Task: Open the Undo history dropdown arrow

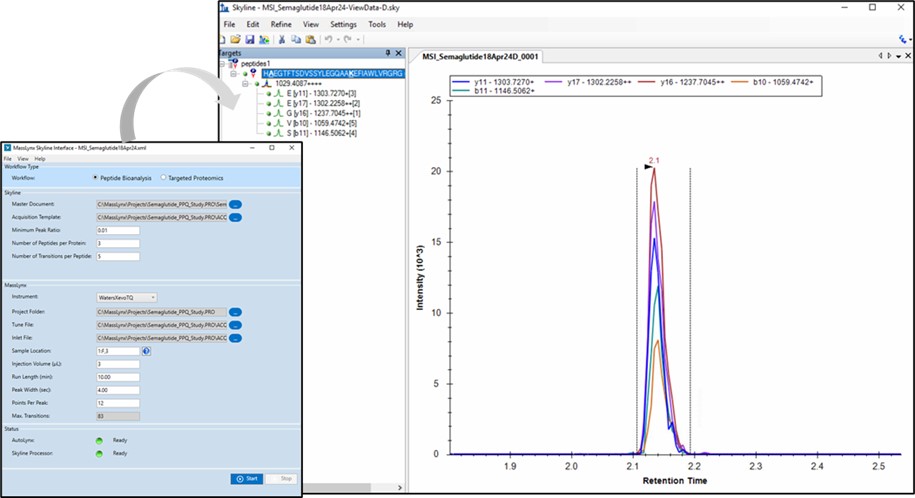Action: [x=337, y=39]
